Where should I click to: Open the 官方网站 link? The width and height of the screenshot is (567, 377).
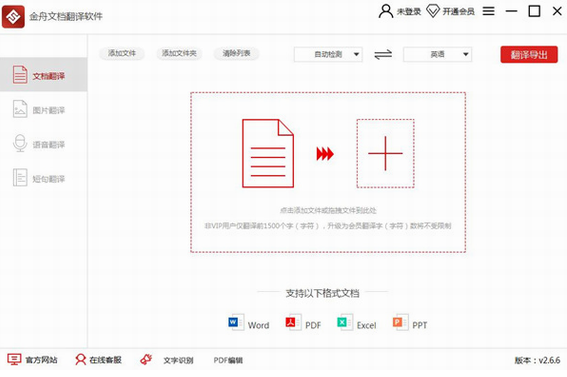point(42,360)
